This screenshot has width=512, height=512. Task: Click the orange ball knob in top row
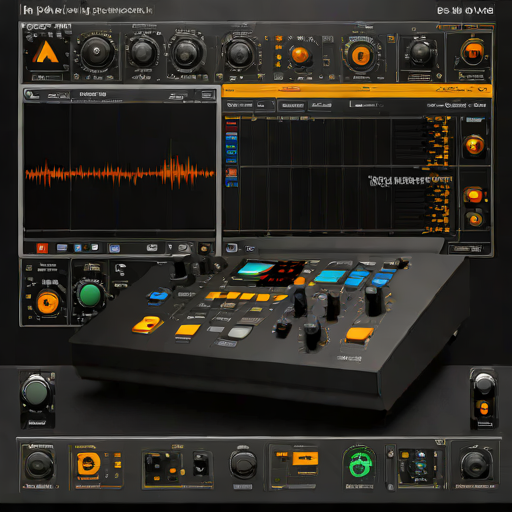click(300, 55)
